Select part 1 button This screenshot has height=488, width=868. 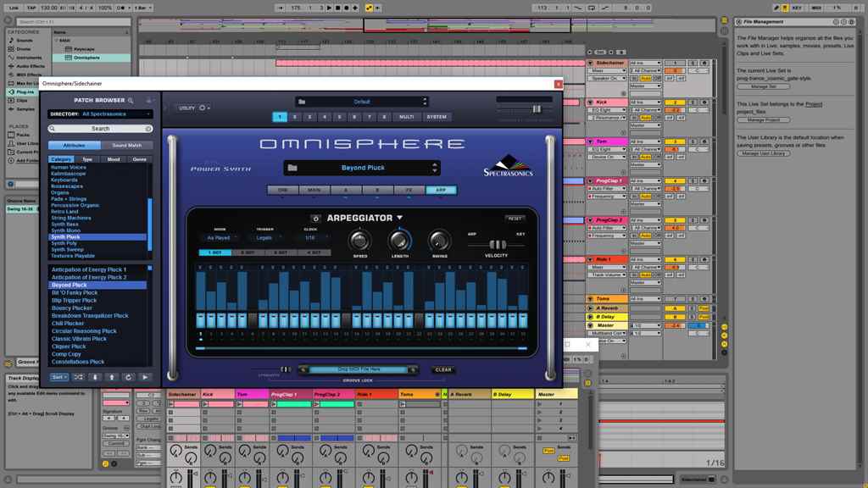tap(280, 117)
